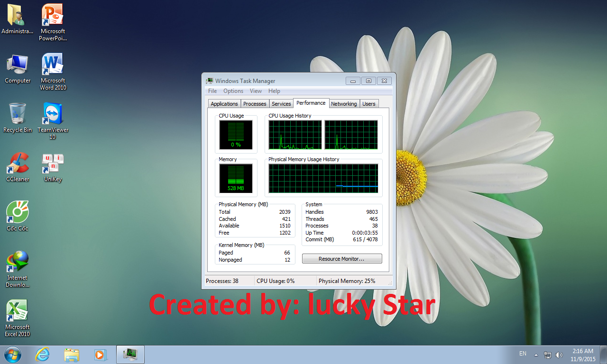
Task: Click the Total physical memory value 2039
Action: point(285,212)
